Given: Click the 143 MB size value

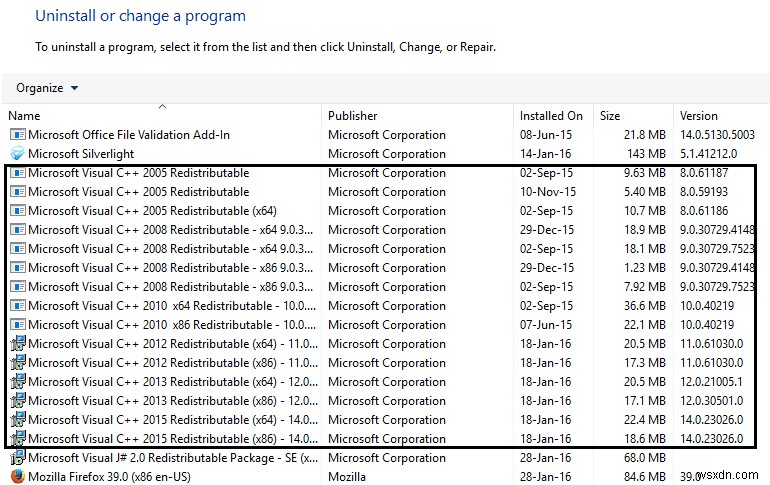Looking at the screenshot, I should [x=646, y=154].
